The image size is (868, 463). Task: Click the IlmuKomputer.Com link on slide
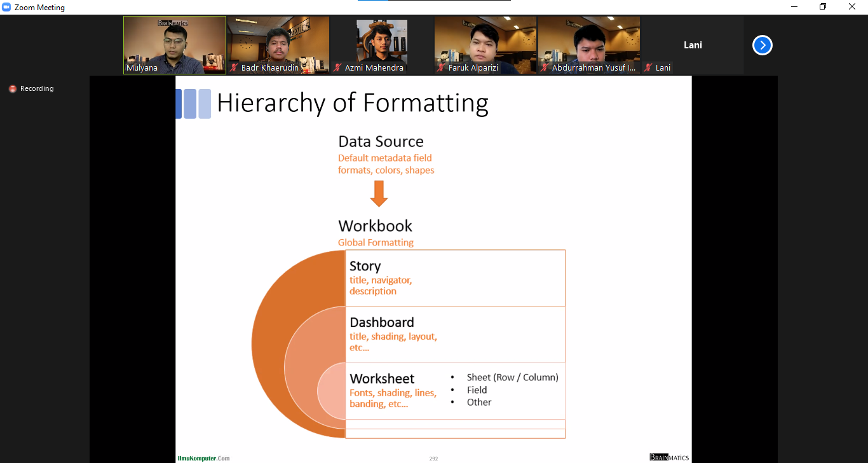pyautogui.click(x=203, y=458)
